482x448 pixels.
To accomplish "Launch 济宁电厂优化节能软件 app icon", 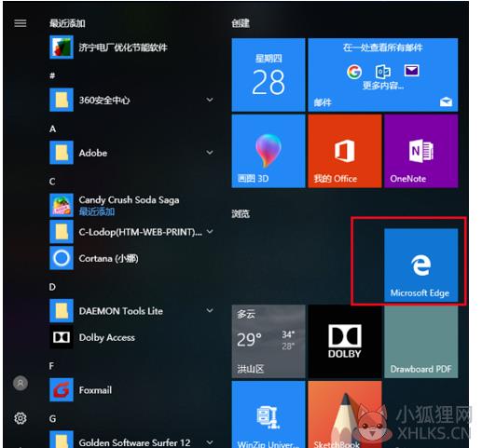I will [62, 48].
